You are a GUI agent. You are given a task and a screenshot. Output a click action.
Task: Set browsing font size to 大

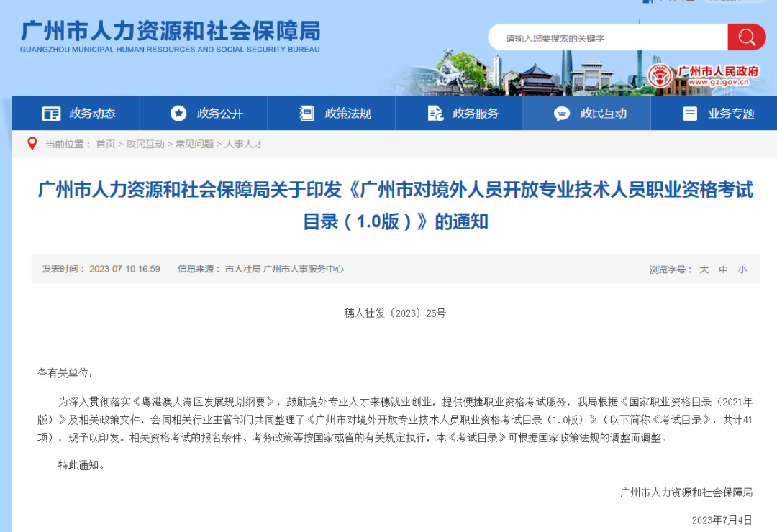coord(704,270)
